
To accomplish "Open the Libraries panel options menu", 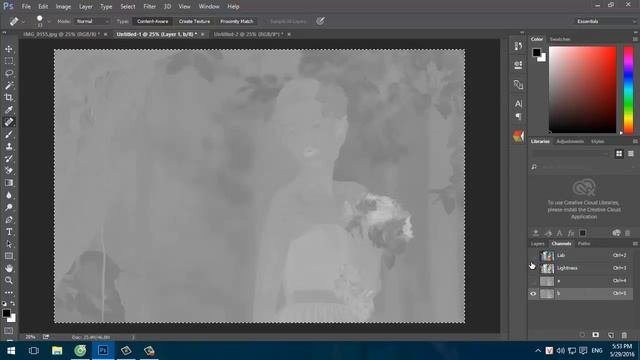I will click(x=635, y=141).
